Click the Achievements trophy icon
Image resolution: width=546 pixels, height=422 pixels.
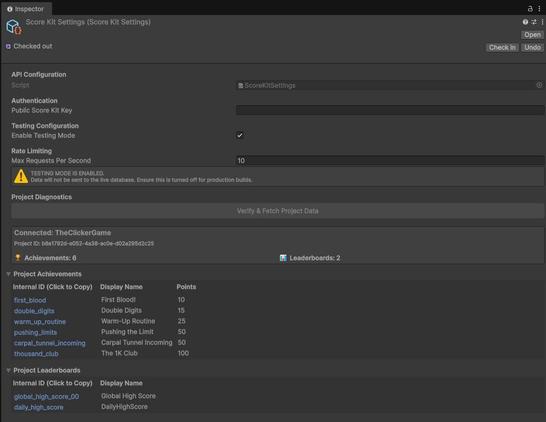18,258
